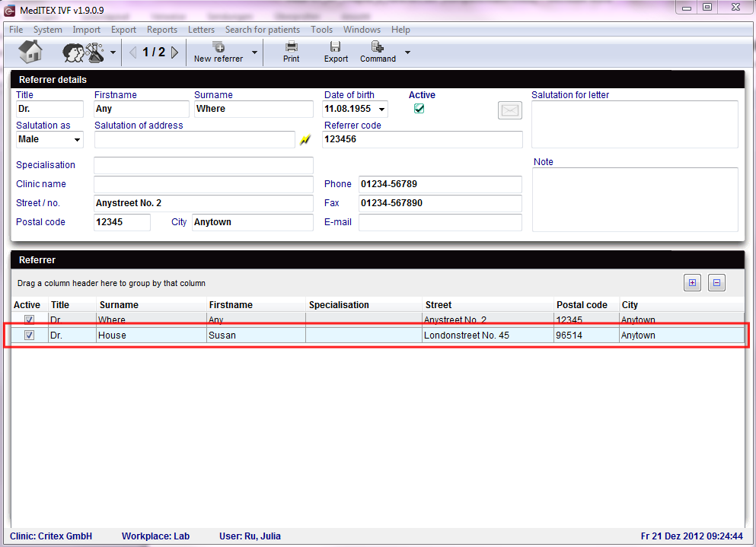Open the Export menu in menu bar
This screenshot has height=547, width=756.
click(x=123, y=30)
